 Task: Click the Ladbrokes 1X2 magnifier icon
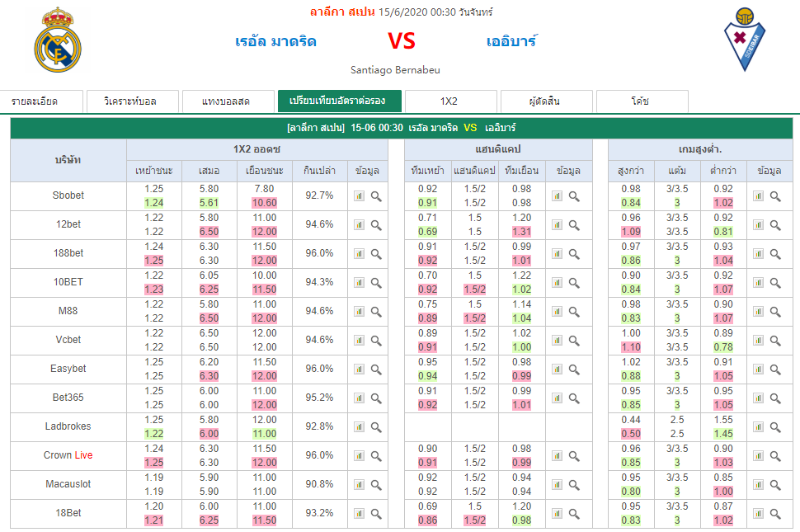click(376, 427)
